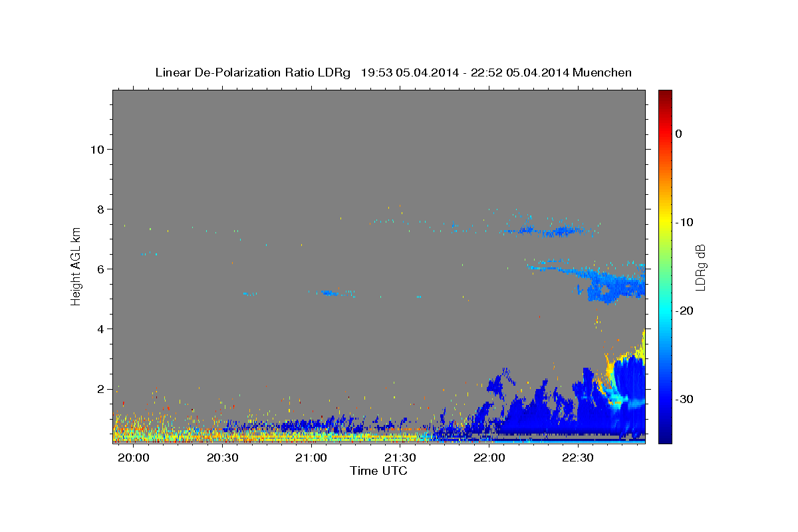Click the 'Height AGL km' y-axis label

(x=76, y=266)
